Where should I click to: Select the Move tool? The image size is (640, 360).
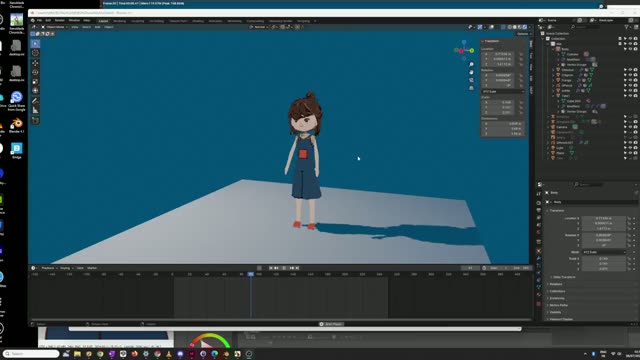click(x=36, y=63)
